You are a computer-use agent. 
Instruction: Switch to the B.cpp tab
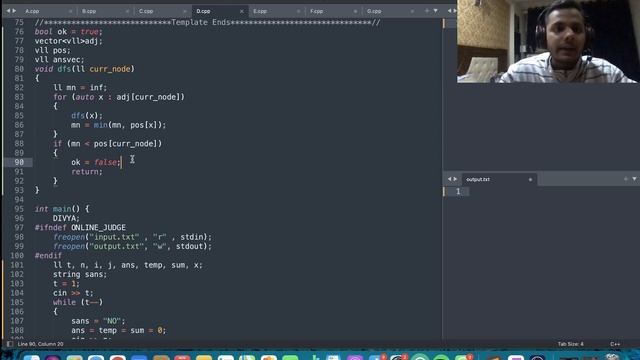pos(89,11)
